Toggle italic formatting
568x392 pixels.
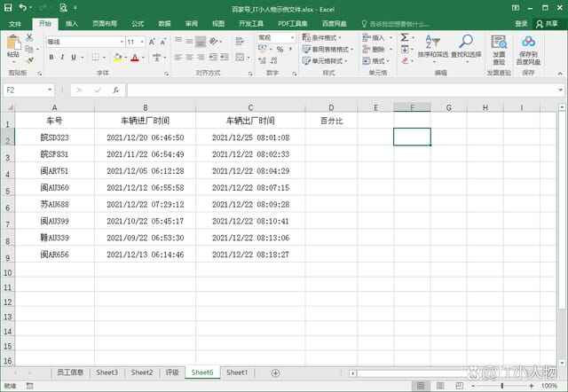click(x=63, y=58)
